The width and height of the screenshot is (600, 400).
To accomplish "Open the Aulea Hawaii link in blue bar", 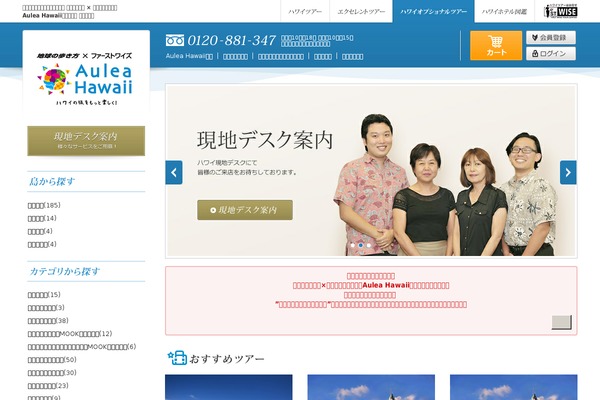I will coord(189,56).
